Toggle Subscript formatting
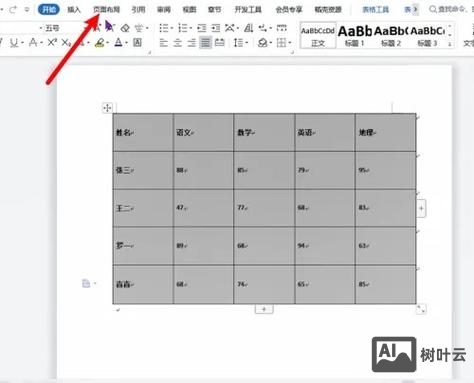This screenshot has width=474, height=383. 66,42
